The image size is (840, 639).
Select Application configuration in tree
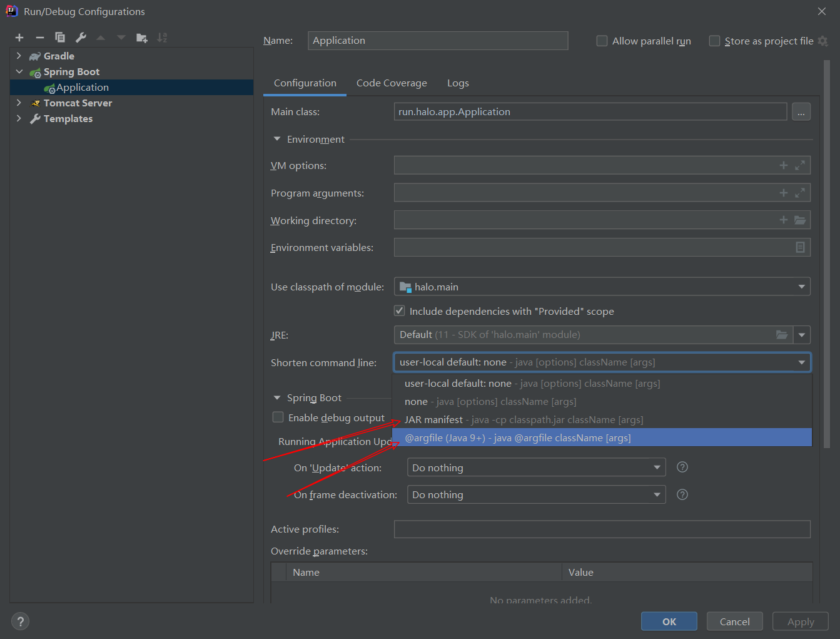(132, 88)
